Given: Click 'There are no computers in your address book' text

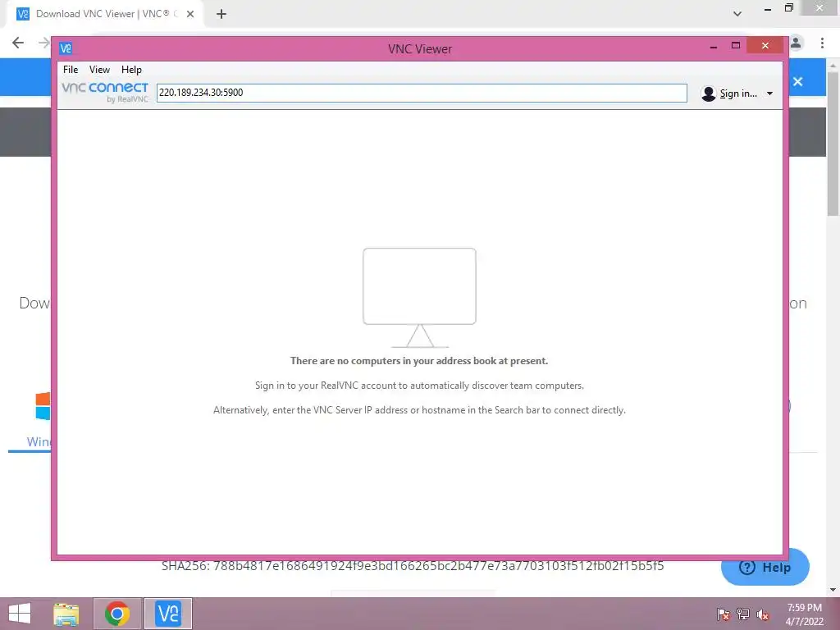Looking at the screenshot, I should click(x=419, y=361).
